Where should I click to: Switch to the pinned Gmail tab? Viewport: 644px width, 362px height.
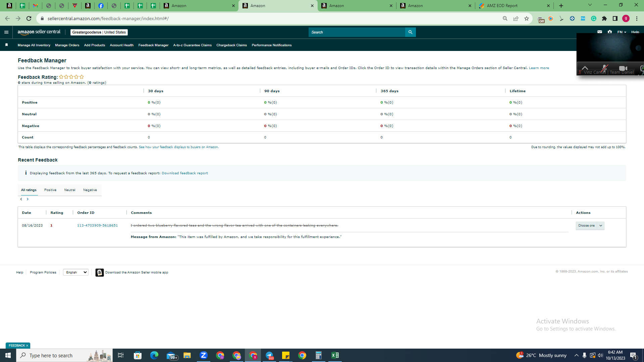[x=36, y=6]
